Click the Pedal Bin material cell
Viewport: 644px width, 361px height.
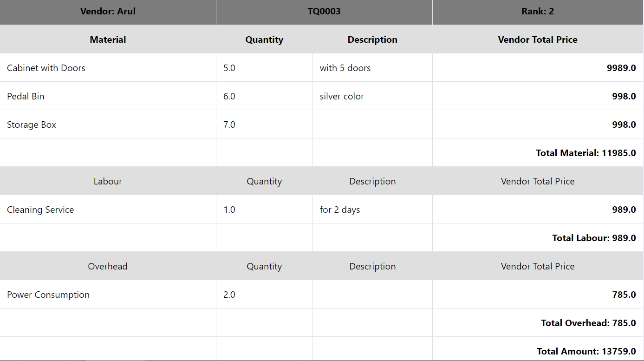pyautogui.click(x=26, y=97)
